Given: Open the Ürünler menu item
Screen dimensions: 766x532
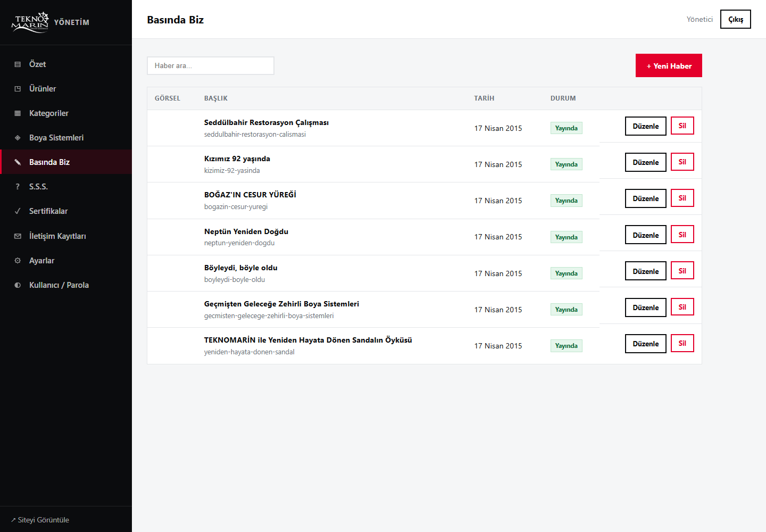Looking at the screenshot, I should coord(66,89).
